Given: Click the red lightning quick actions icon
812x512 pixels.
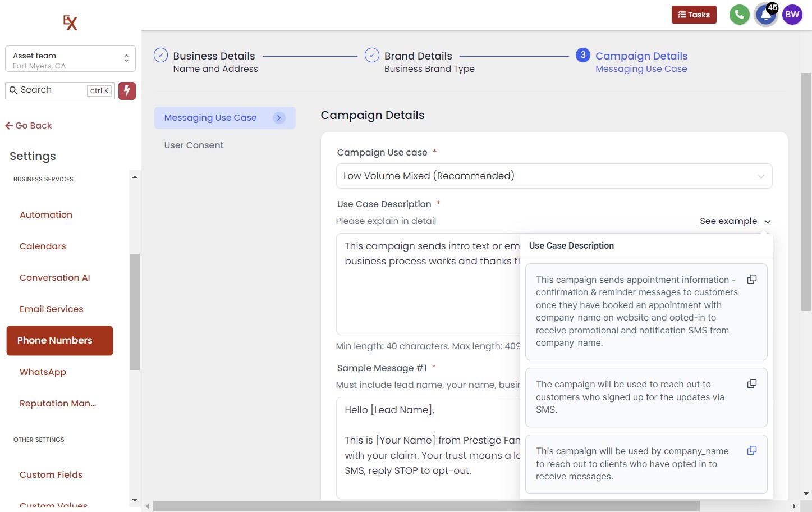Looking at the screenshot, I should click(x=127, y=90).
